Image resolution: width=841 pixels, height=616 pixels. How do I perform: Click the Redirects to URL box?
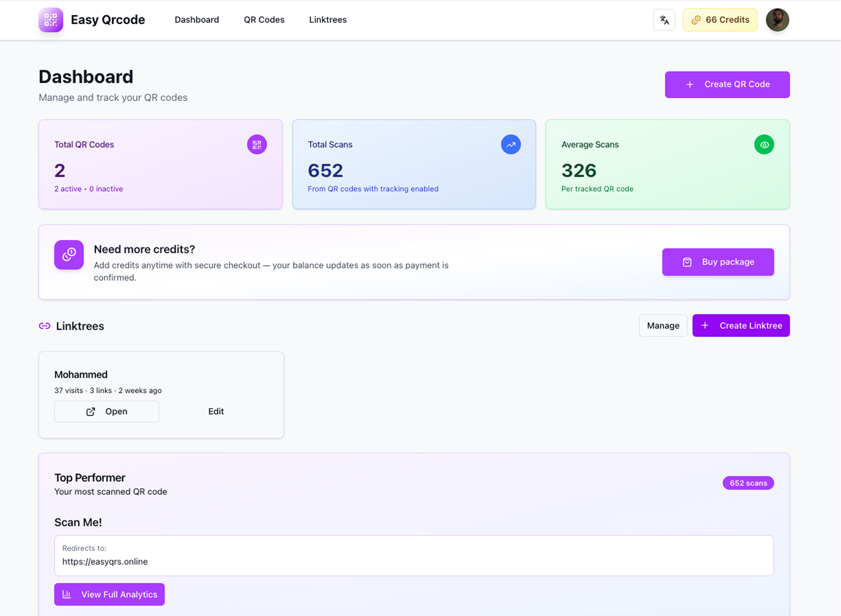pyautogui.click(x=414, y=556)
